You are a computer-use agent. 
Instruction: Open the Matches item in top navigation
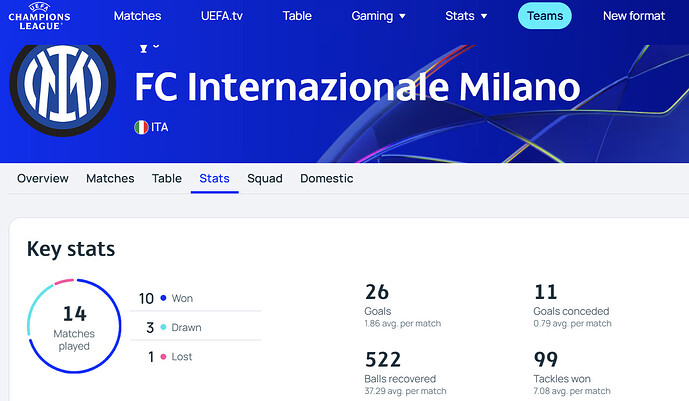pos(138,16)
